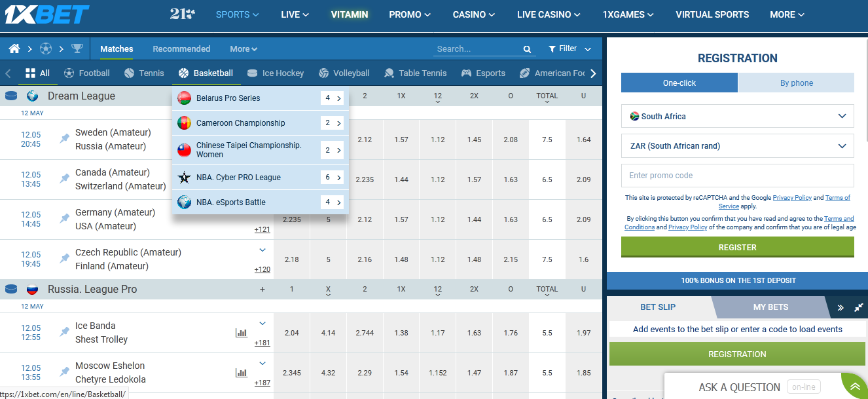Open the More dropdown in matches bar
This screenshot has width=868, height=399.
244,48
